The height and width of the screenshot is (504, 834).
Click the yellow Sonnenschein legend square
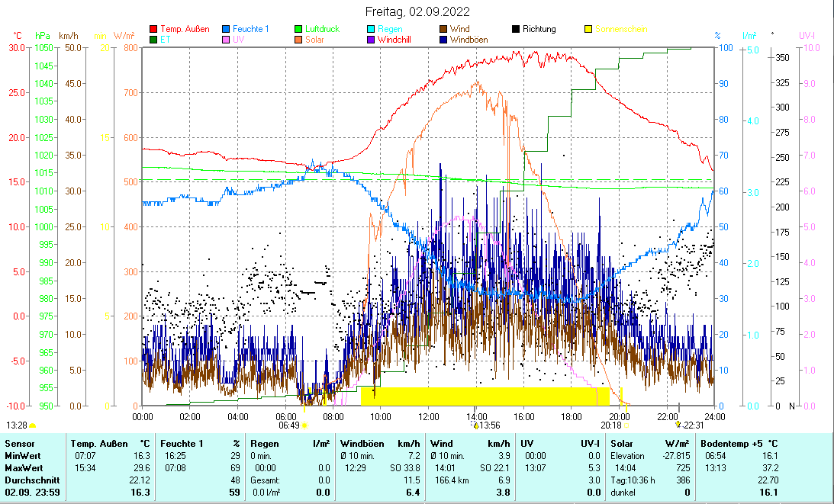588,30
